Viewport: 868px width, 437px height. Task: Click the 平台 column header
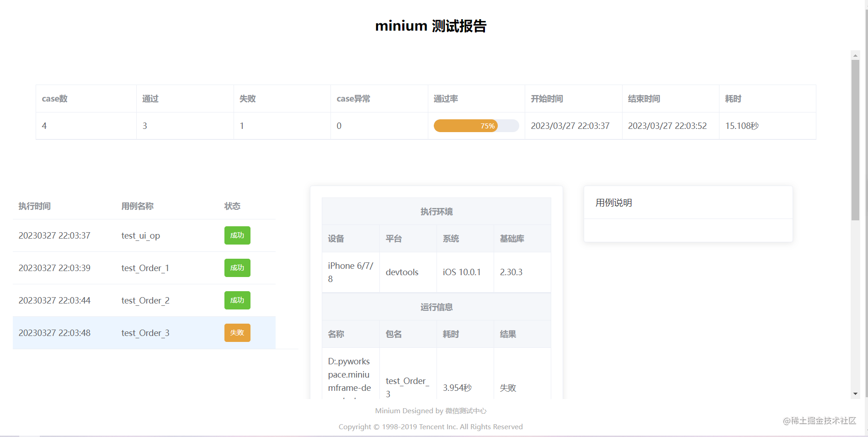[x=394, y=239]
